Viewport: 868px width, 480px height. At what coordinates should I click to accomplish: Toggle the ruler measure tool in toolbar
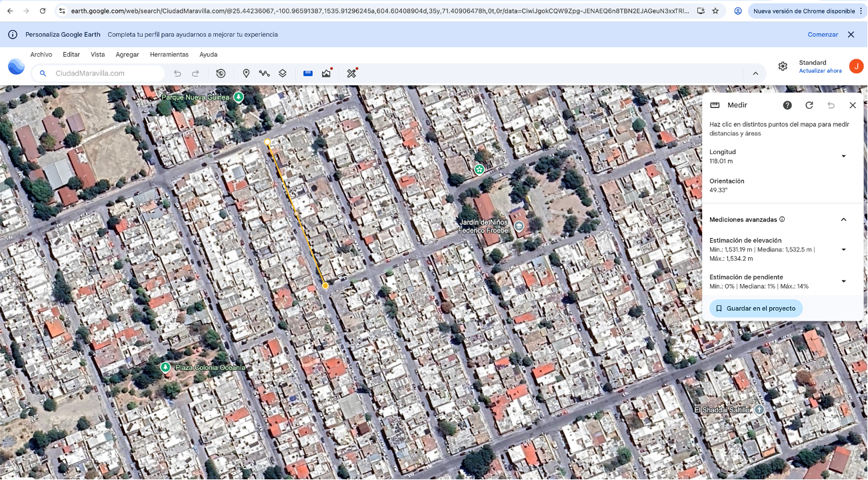[308, 73]
